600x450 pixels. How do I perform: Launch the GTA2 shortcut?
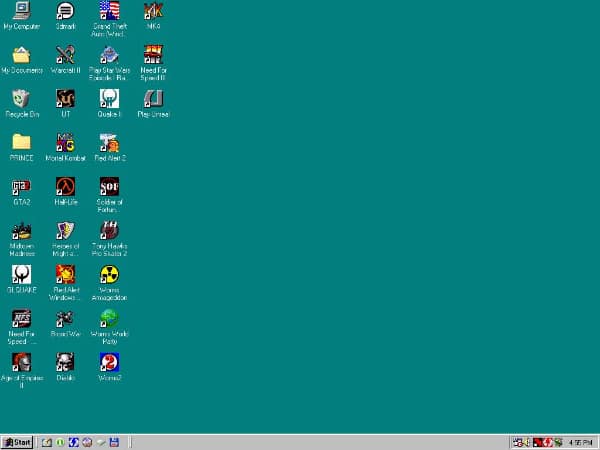(21, 187)
